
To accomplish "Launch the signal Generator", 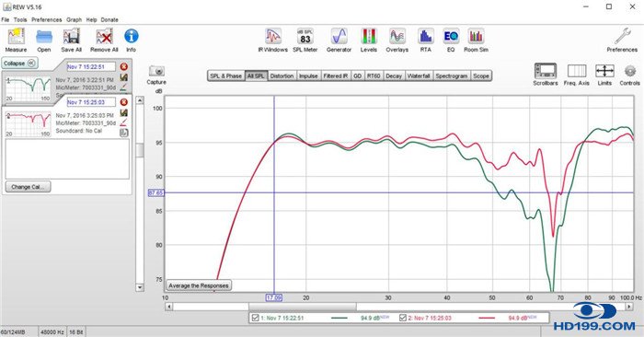I will (339, 40).
